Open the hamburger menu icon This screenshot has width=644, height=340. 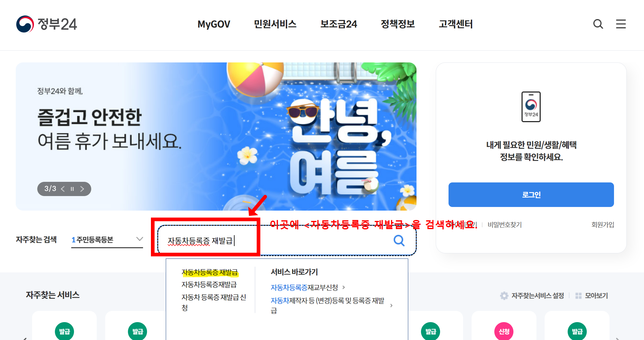click(621, 24)
